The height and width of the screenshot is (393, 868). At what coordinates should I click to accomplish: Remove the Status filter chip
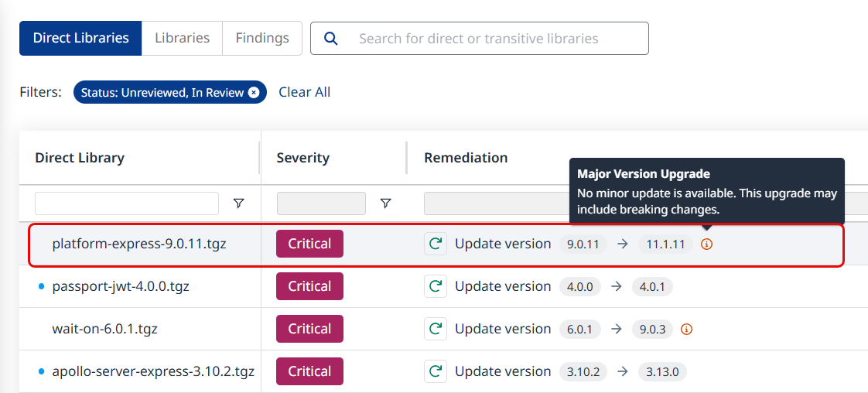[x=254, y=92]
